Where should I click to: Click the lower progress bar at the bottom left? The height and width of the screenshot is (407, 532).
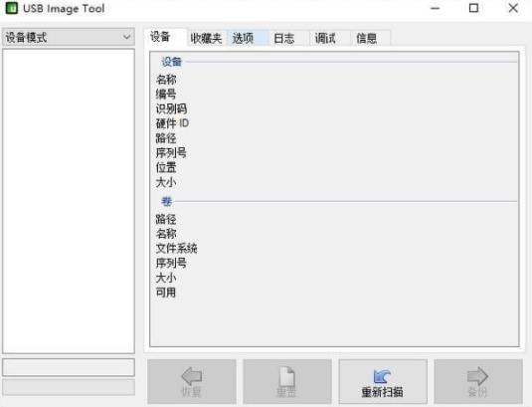(69, 387)
